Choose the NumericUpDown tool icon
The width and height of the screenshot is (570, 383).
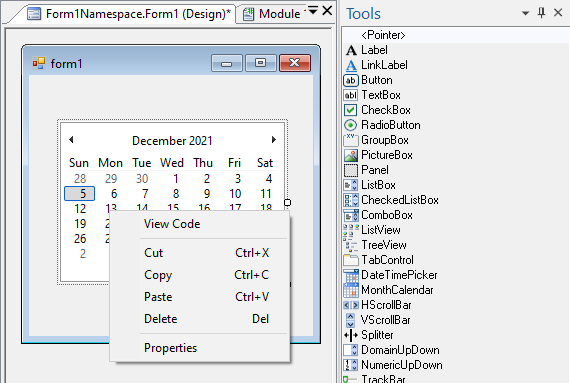[351, 365]
